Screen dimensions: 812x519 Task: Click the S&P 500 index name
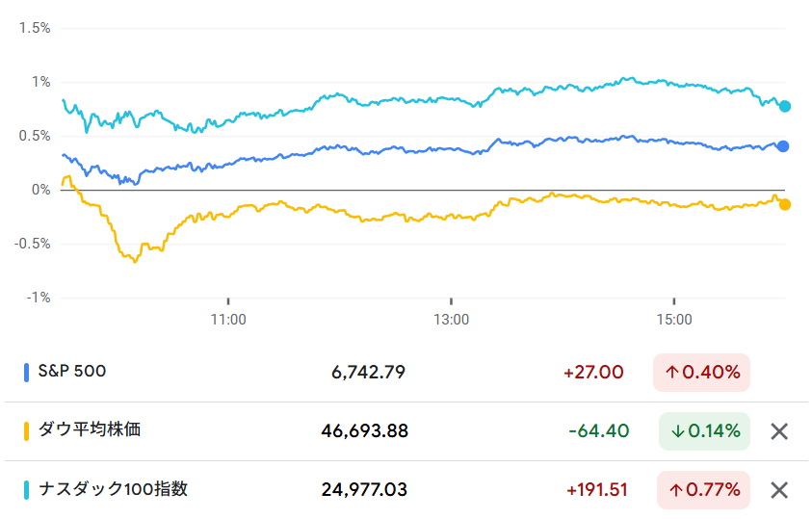coord(72,372)
